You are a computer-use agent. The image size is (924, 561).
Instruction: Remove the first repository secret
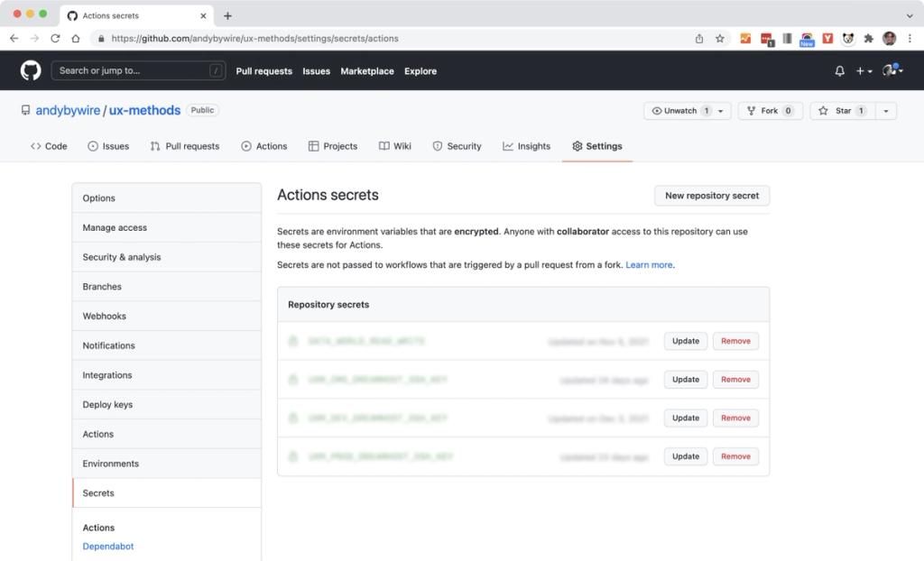click(735, 341)
